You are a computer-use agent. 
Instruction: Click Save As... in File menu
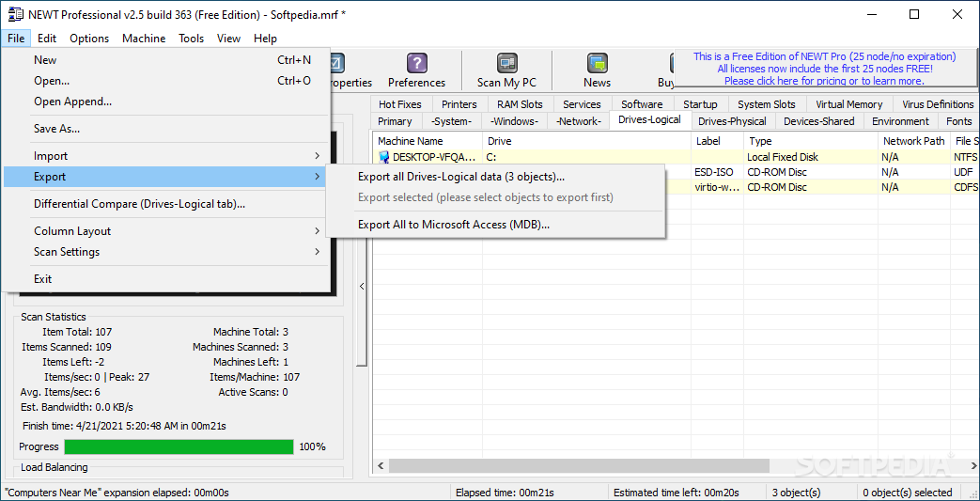click(x=165, y=129)
